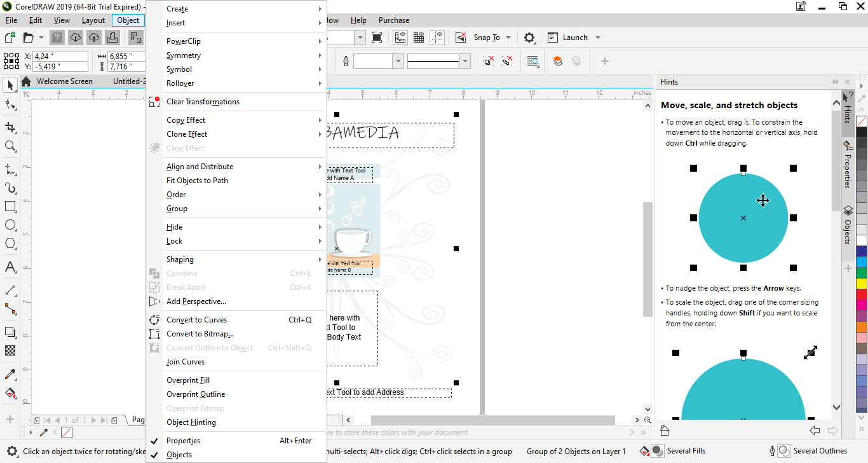Image resolution: width=868 pixels, height=463 pixels.
Task: Select the Ellipse tool
Action: pyautogui.click(x=10, y=225)
